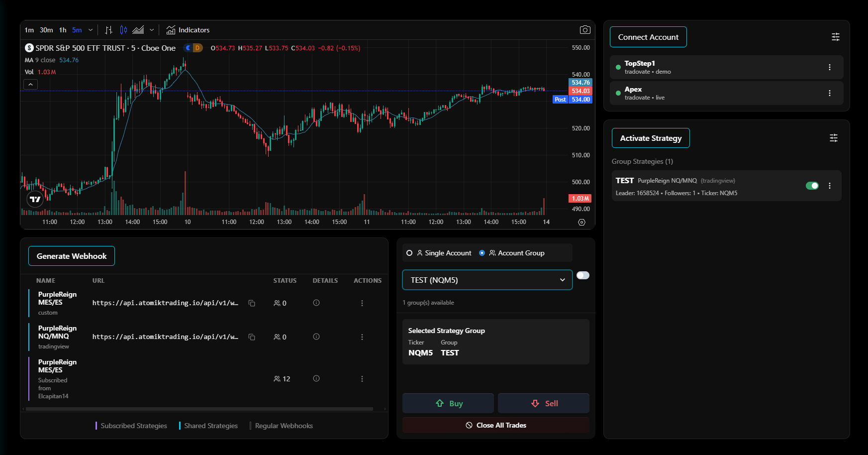
Task: Open the timeframe interval dropdown arrow
Action: point(91,30)
